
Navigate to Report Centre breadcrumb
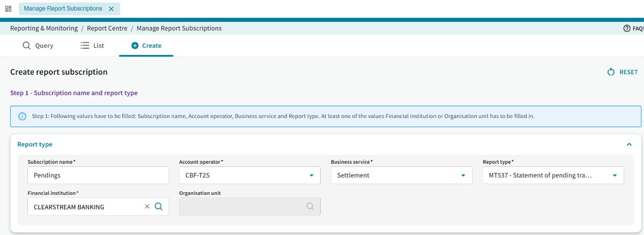[x=107, y=28]
